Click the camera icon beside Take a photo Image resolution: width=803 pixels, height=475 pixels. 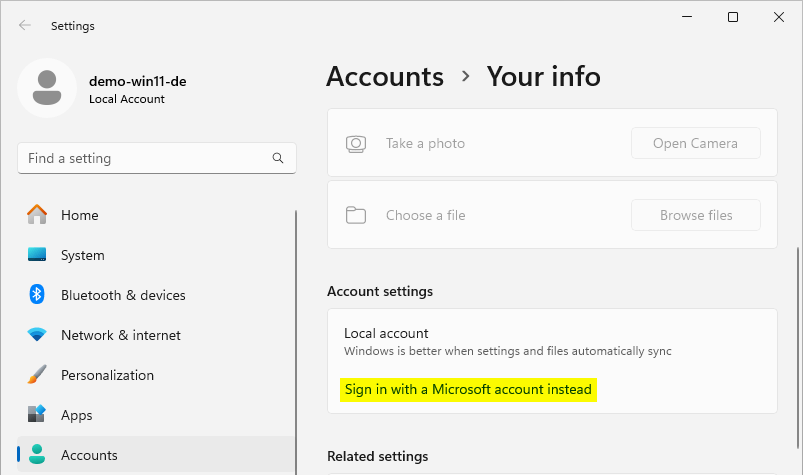[356, 144]
